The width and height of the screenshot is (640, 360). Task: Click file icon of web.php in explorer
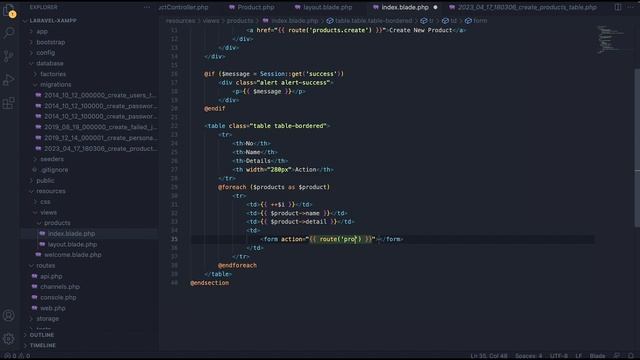click(x=34, y=308)
